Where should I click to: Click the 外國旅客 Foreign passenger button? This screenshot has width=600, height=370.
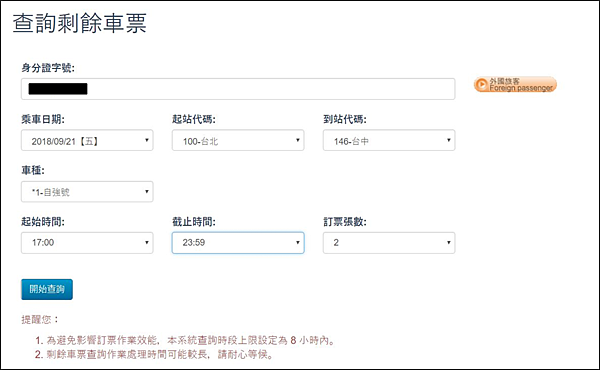click(x=515, y=85)
